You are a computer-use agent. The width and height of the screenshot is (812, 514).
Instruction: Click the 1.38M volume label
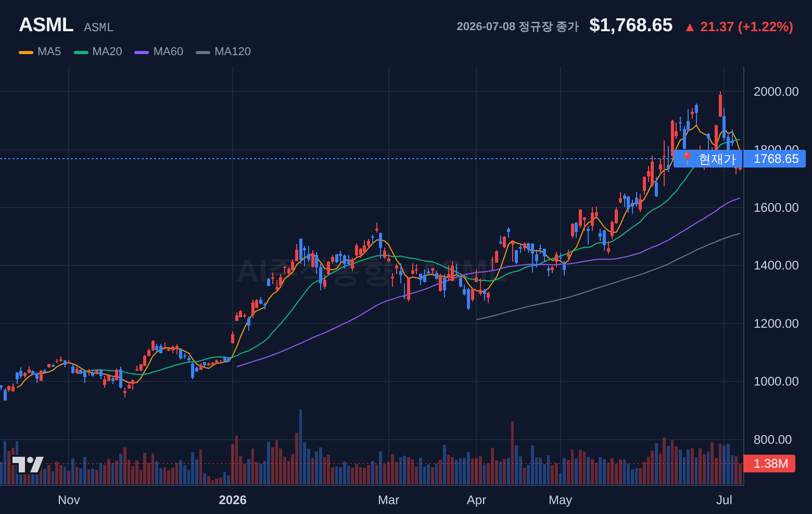click(769, 464)
